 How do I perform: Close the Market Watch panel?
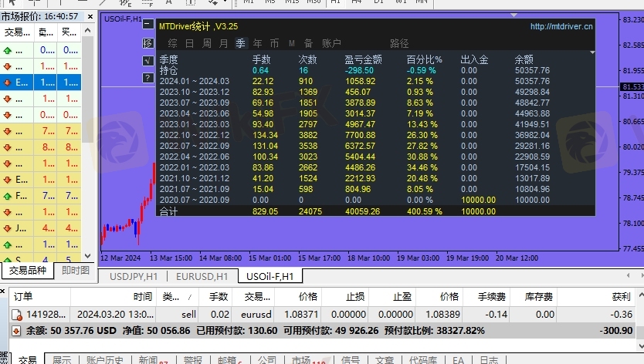pos(90,16)
